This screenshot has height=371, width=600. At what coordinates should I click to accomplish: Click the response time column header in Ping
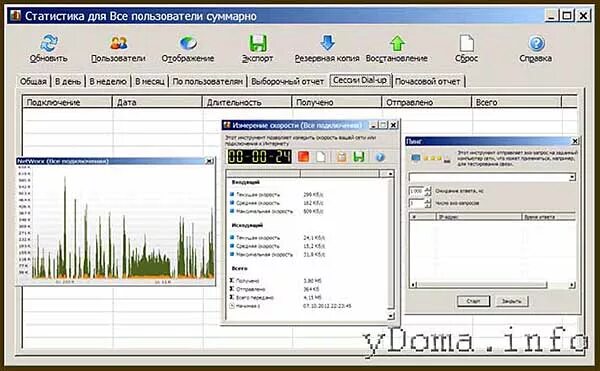[x=549, y=217]
